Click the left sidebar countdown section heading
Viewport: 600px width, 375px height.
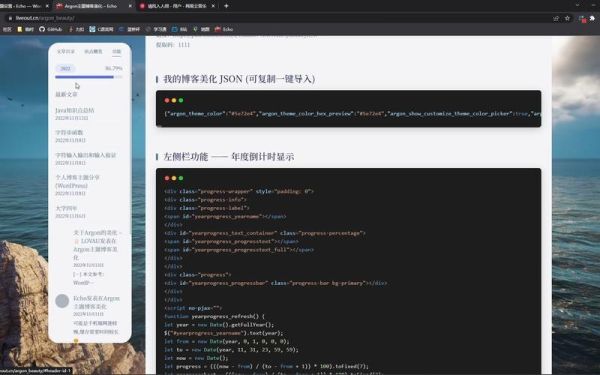pos(229,157)
